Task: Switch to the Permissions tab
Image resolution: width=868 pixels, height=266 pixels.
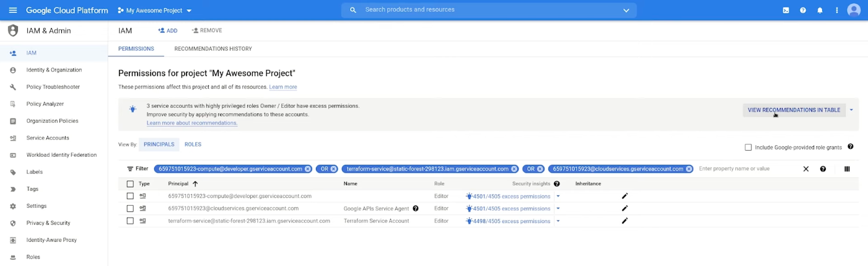Action: point(136,49)
